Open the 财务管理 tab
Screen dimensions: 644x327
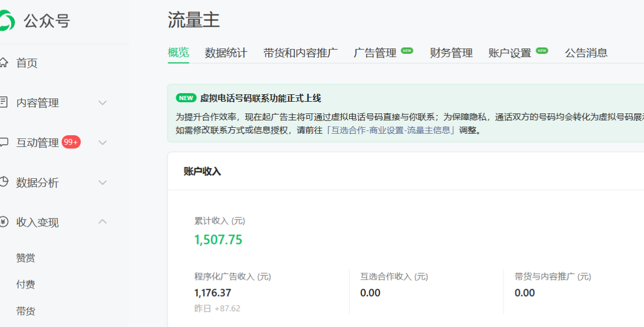(x=451, y=53)
